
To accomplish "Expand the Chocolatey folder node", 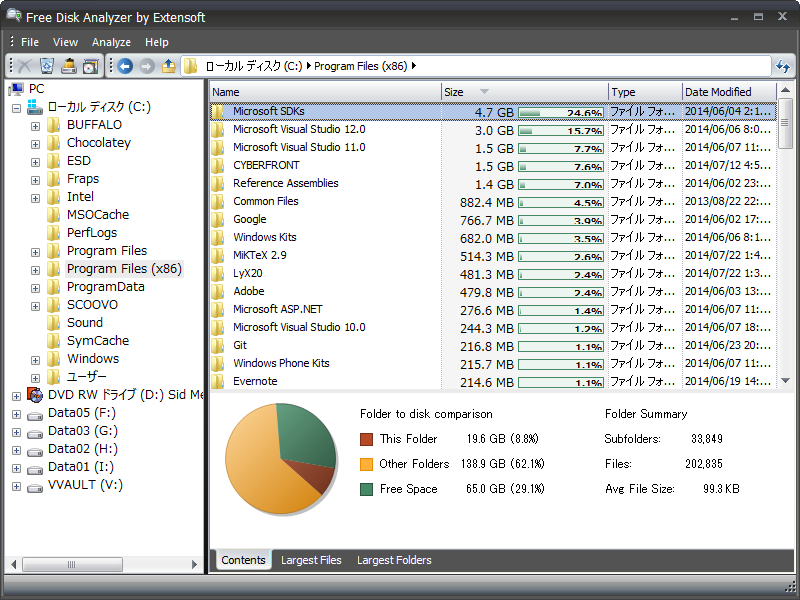I will click(35, 144).
